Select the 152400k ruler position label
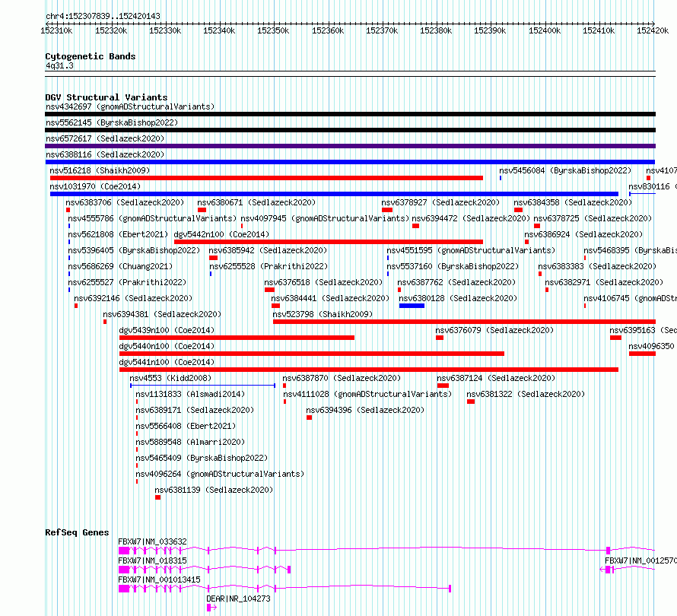The width and height of the screenshot is (677, 616). pyautogui.click(x=545, y=30)
